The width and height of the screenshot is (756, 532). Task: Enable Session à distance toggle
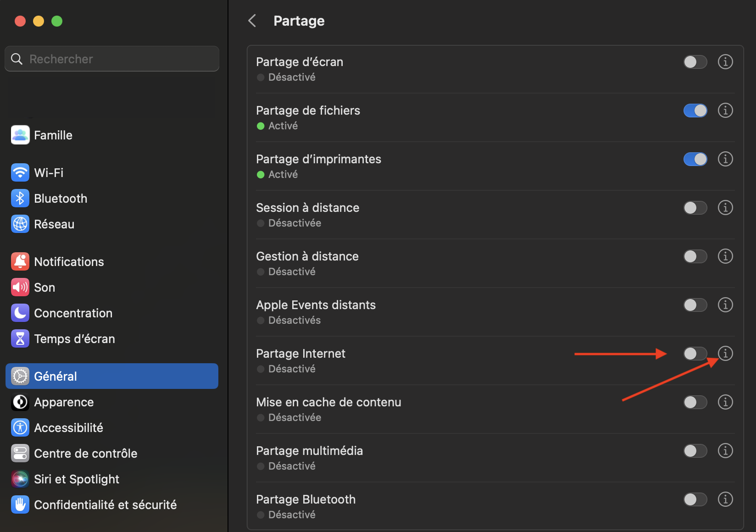(695, 208)
